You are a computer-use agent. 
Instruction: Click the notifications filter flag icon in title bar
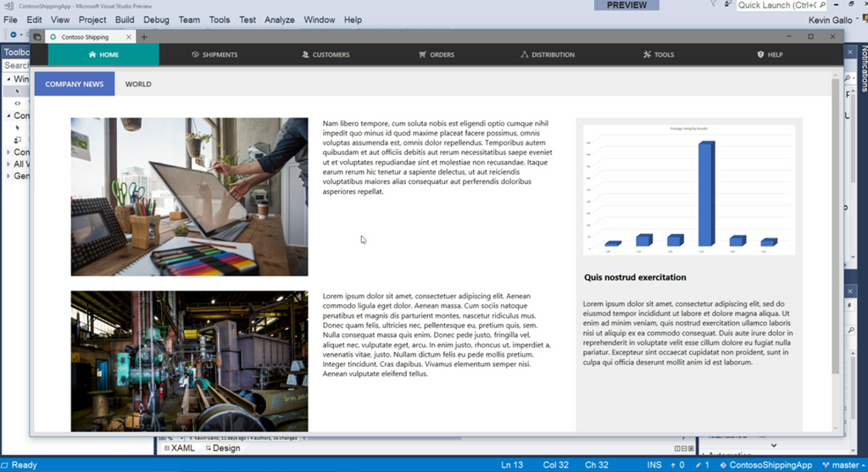click(x=714, y=4)
